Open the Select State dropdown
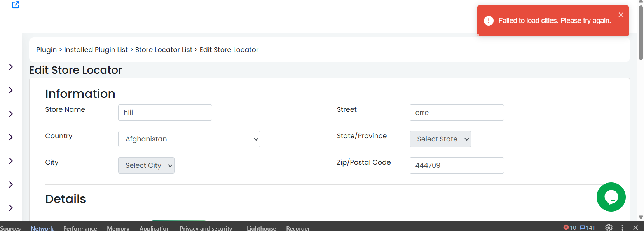The width and height of the screenshot is (644, 231). 440,139
